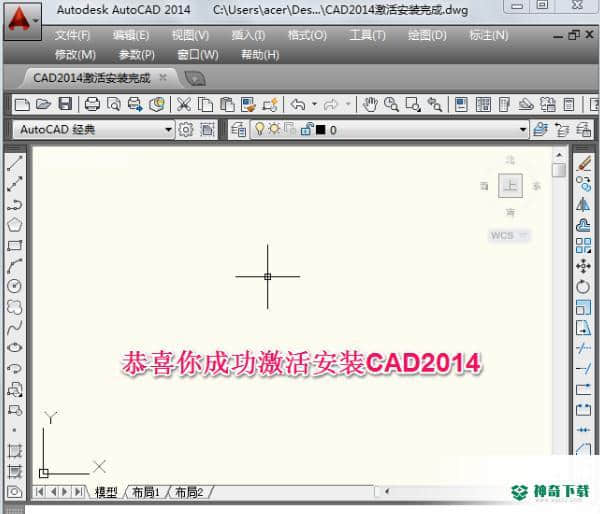The image size is (600, 514).
Task: Open the Properties palette icon
Action: click(x=461, y=104)
